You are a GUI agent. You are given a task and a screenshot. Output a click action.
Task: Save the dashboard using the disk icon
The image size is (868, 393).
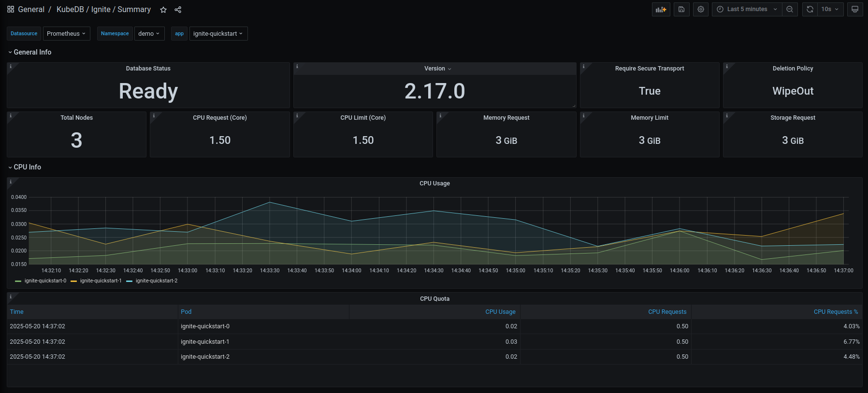(x=681, y=9)
